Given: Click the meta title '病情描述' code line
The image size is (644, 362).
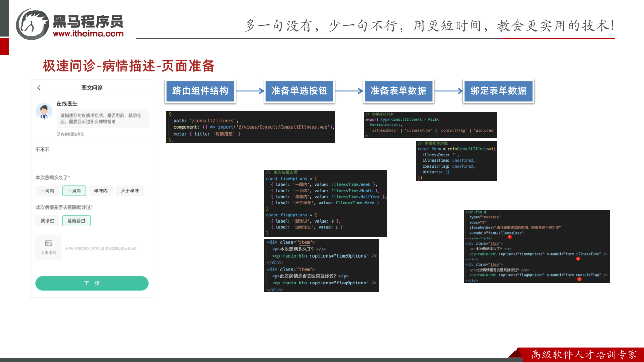Looking at the screenshot, I should (x=207, y=134).
